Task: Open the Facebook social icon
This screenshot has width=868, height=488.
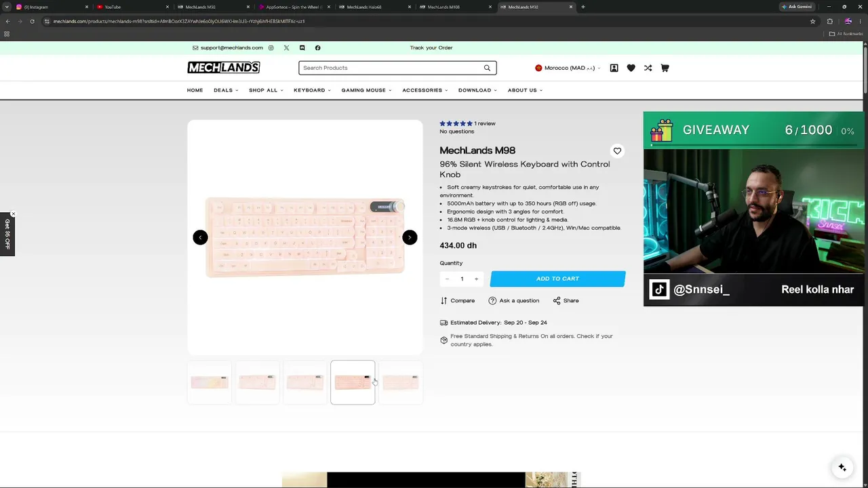Action: coord(317,48)
